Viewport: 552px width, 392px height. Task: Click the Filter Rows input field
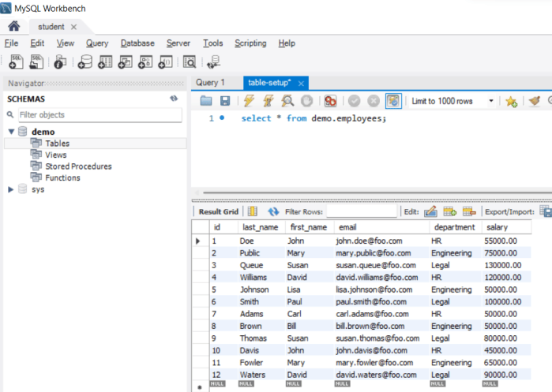tap(361, 211)
